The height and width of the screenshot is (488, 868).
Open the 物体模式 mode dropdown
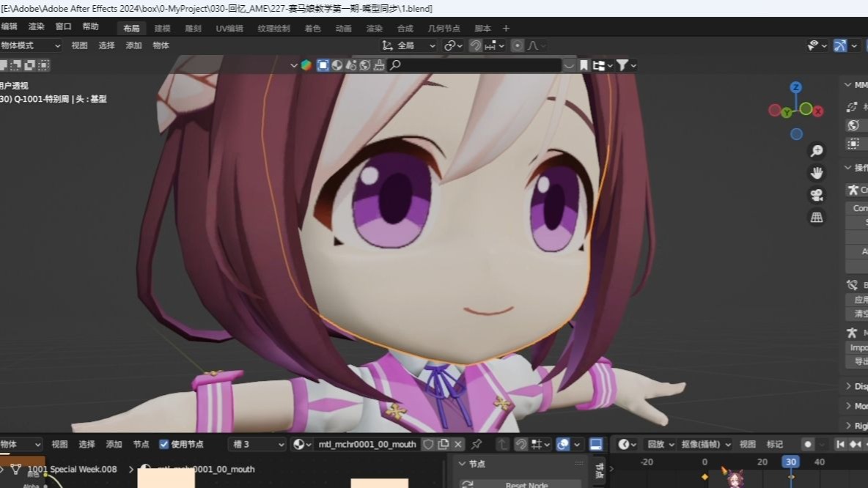pyautogui.click(x=31, y=45)
